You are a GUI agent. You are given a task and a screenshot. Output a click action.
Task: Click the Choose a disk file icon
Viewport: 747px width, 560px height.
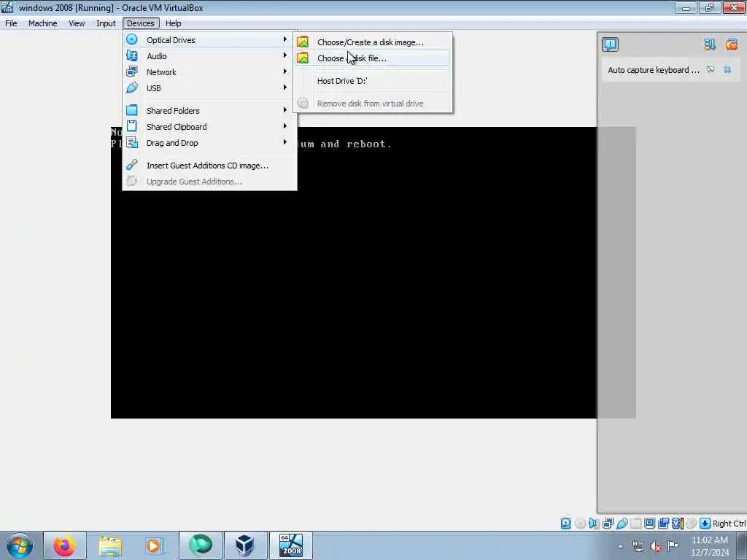pos(303,58)
